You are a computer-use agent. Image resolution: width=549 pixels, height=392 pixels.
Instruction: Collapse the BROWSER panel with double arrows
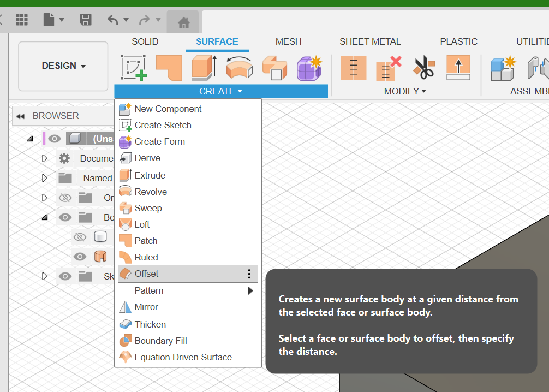(20, 116)
